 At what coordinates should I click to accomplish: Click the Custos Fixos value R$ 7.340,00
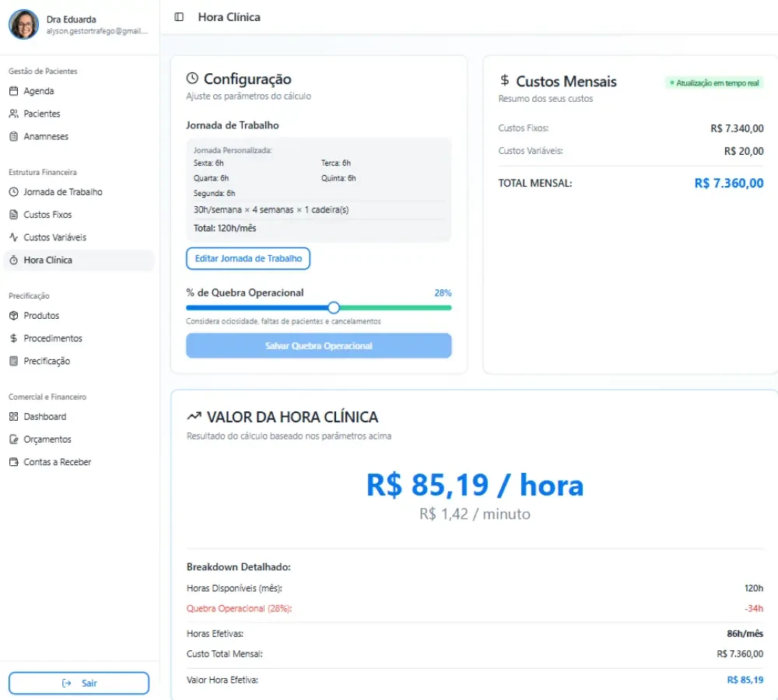[737, 128]
